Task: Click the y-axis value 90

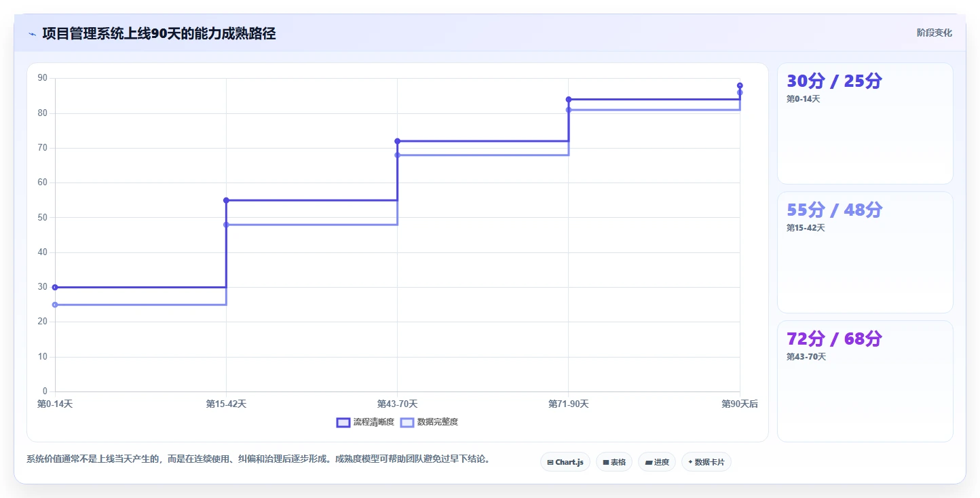Action: point(43,78)
